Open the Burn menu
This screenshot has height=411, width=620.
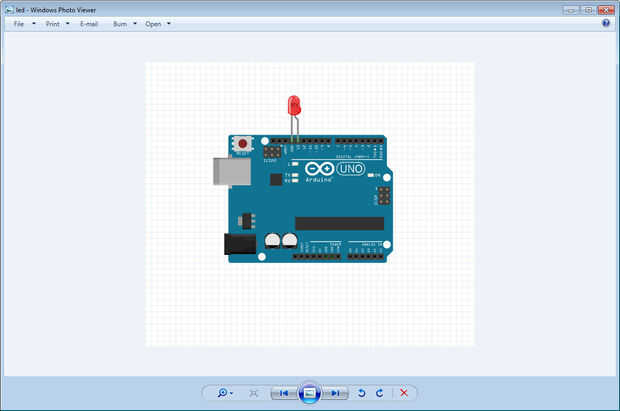[120, 24]
